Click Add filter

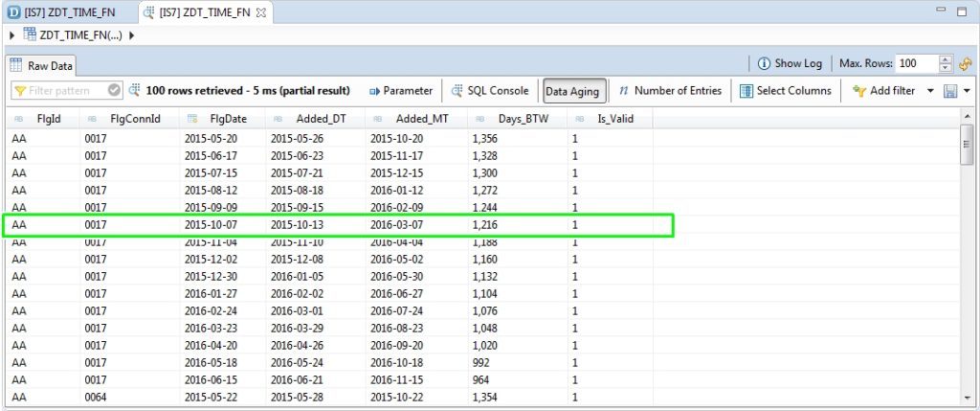pyautogui.click(x=883, y=91)
